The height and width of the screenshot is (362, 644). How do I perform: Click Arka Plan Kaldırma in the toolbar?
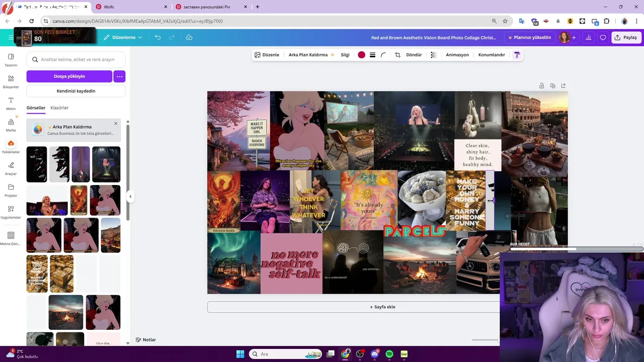[x=311, y=55]
